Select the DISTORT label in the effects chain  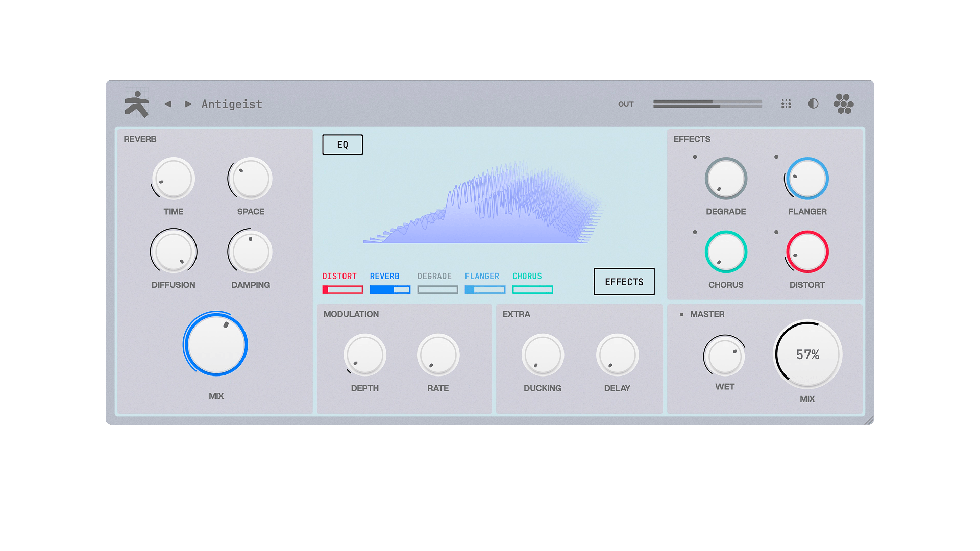click(x=339, y=276)
